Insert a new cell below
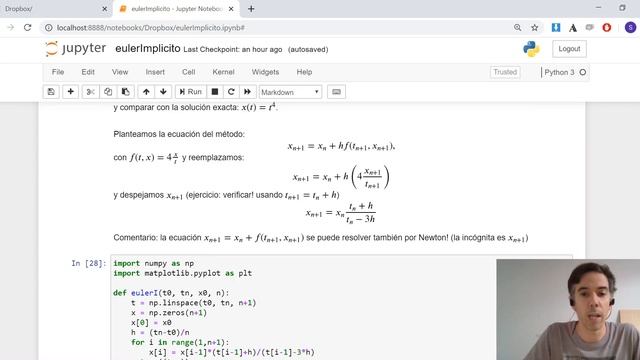 click(70, 92)
